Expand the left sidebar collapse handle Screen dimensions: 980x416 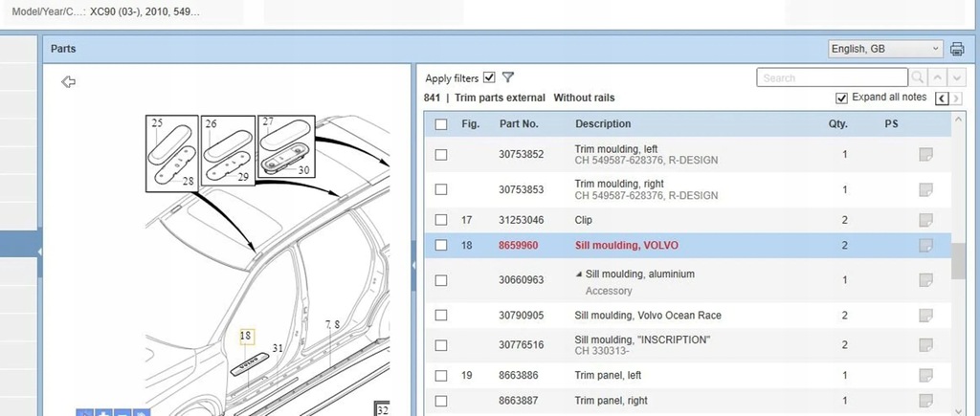click(40, 252)
